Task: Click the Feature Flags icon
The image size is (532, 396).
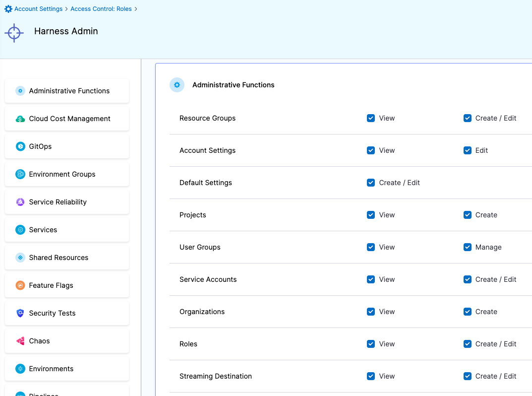Action: point(20,285)
